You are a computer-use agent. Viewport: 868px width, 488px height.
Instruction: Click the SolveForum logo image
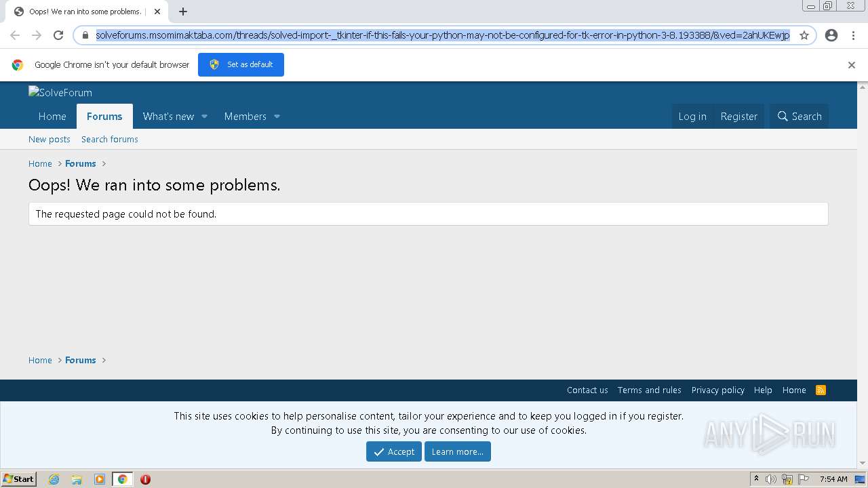point(60,92)
